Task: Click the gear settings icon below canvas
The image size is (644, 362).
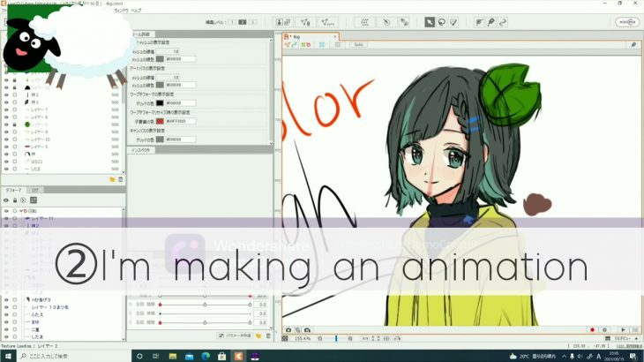Action: pyautogui.click(x=604, y=330)
